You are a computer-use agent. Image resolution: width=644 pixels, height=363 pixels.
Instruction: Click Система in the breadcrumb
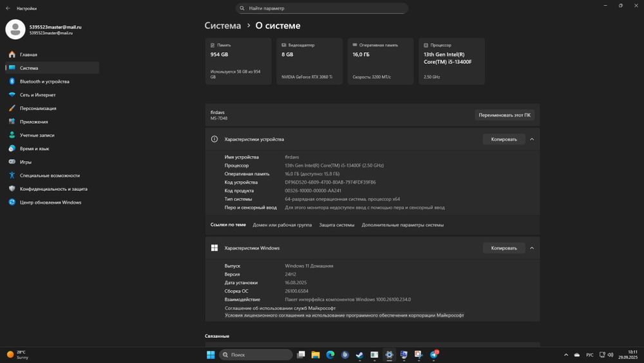(222, 26)
